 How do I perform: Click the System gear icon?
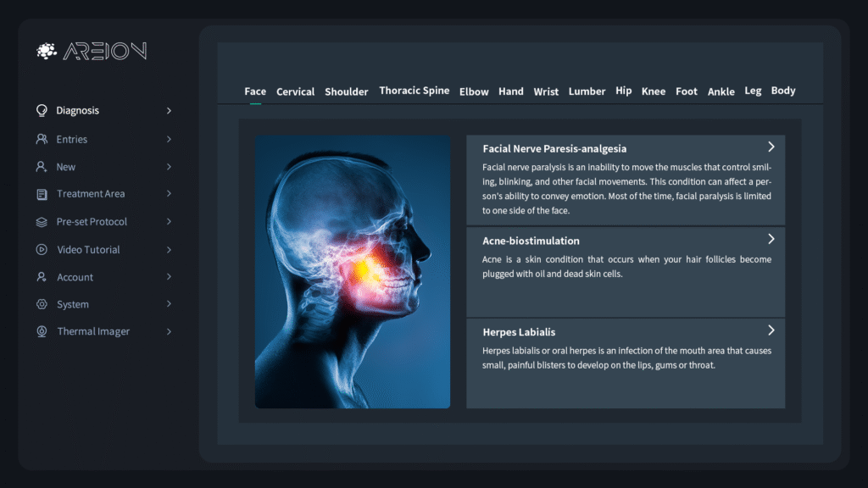click(42, 304)
